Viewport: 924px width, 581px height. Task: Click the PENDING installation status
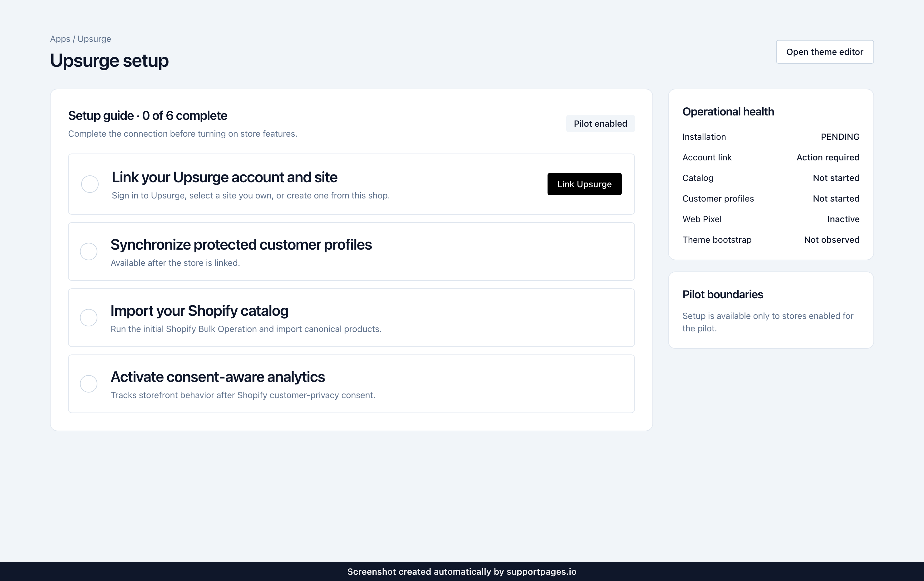tap(840, 137)
